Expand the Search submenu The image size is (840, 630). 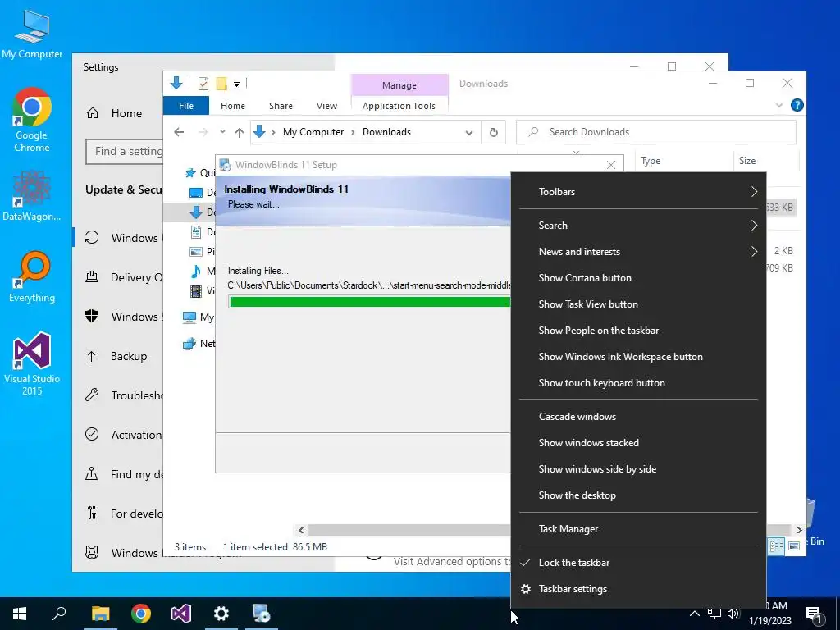coord(638,226)
